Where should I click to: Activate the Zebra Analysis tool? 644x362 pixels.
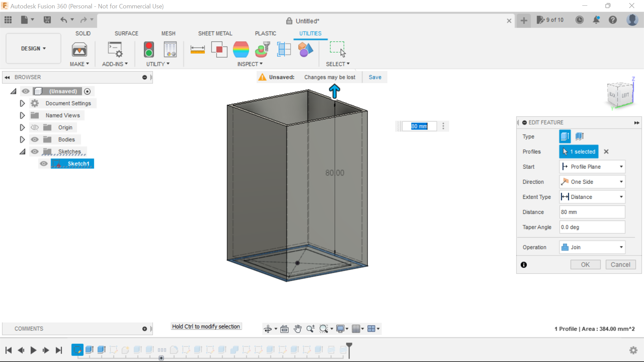point(241,49)
